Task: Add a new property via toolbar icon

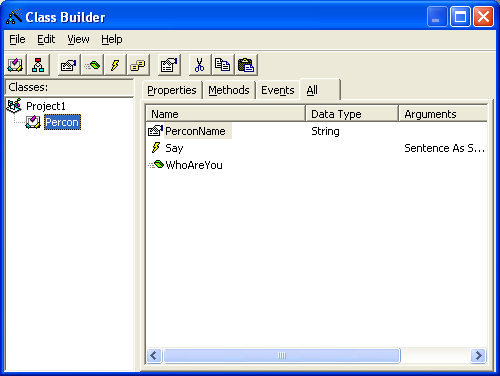Action: pyautogui.click(x=69, y=65)
